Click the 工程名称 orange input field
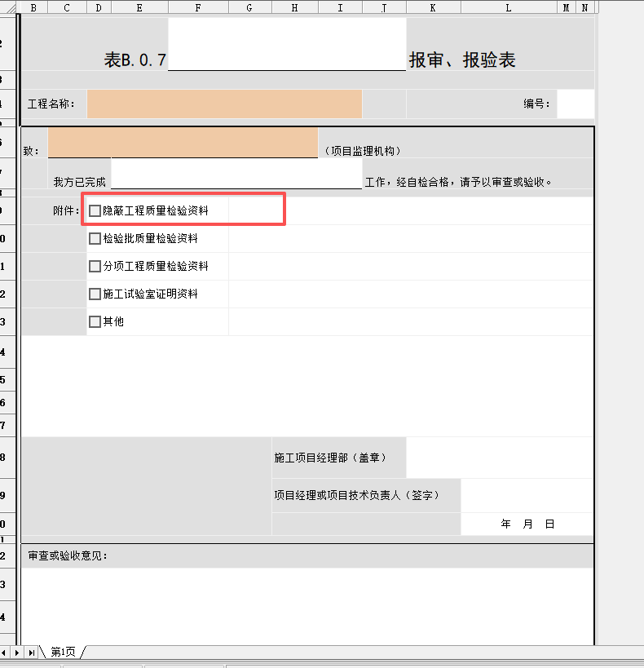Screen dimensions: 644x668 pyautogui.click(x=224, y=104)
